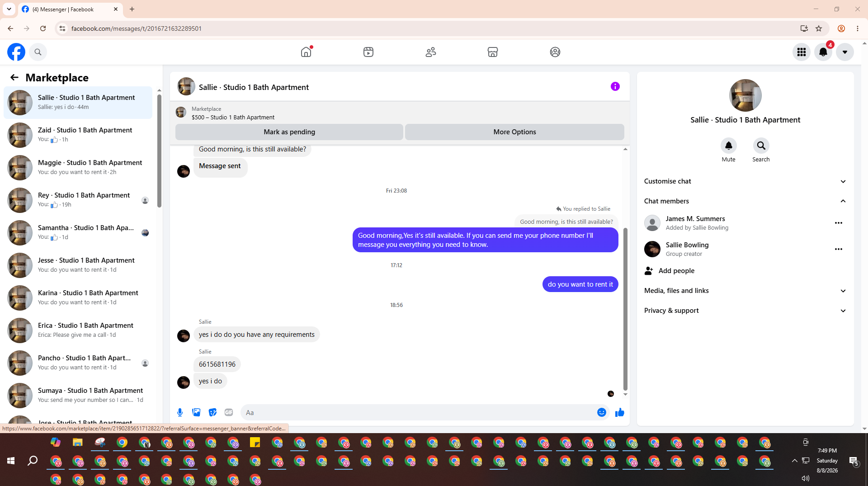
Task: Search within the conversation
Action: point(761,146)
